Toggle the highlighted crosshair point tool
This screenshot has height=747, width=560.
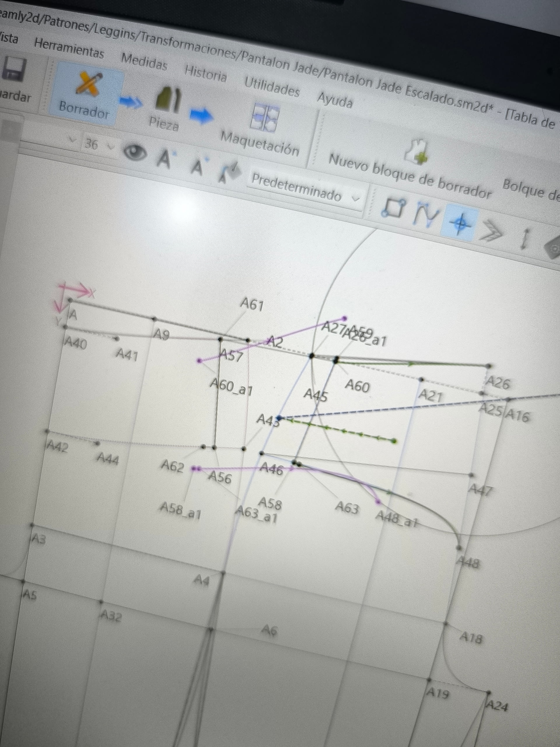click(460, 223)
